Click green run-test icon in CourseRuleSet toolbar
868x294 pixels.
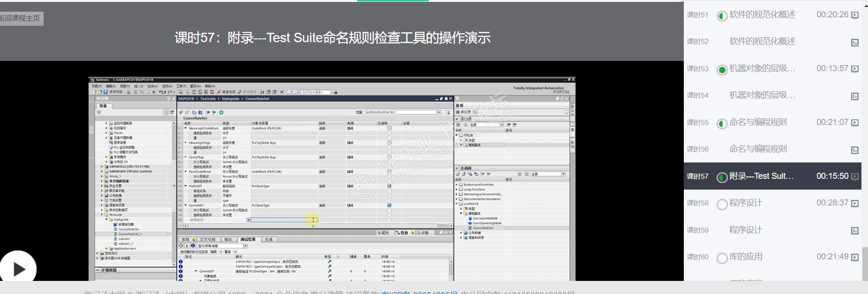[221, 112]
